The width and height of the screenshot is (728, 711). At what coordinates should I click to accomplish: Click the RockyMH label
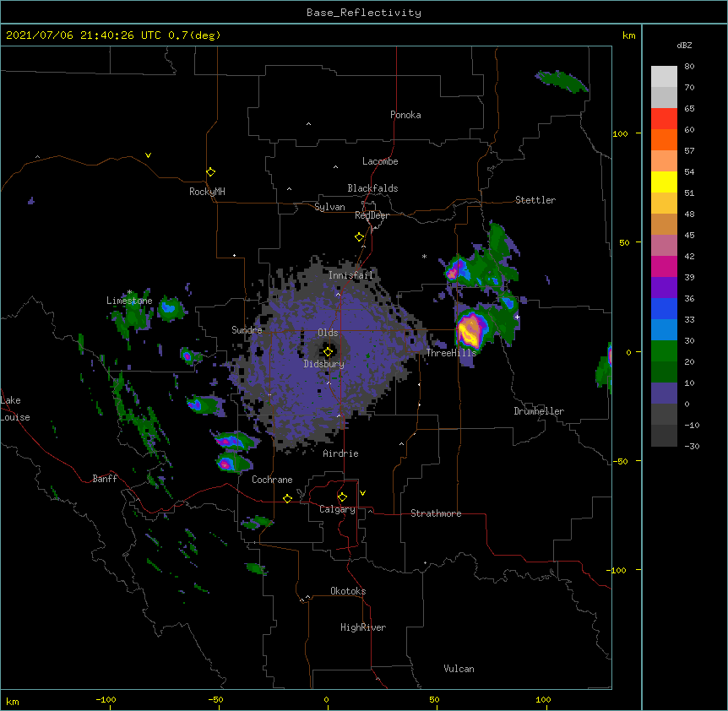(207, 192)
